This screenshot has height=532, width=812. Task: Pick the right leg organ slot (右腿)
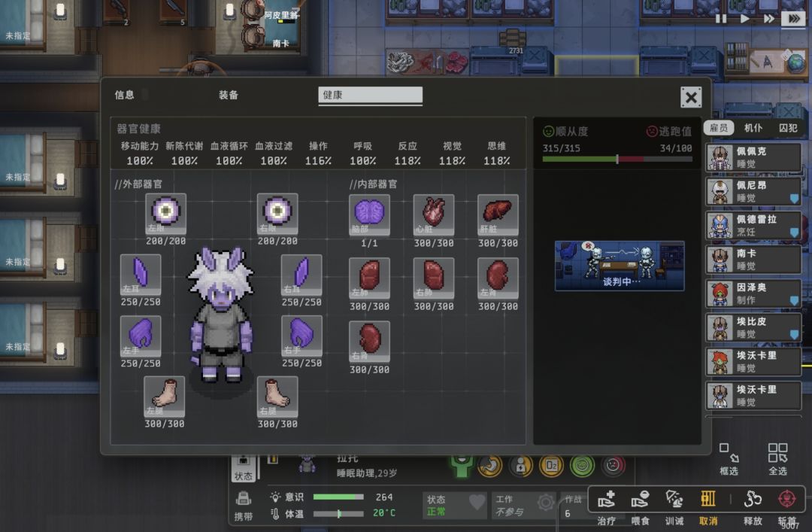coord(277,397)
